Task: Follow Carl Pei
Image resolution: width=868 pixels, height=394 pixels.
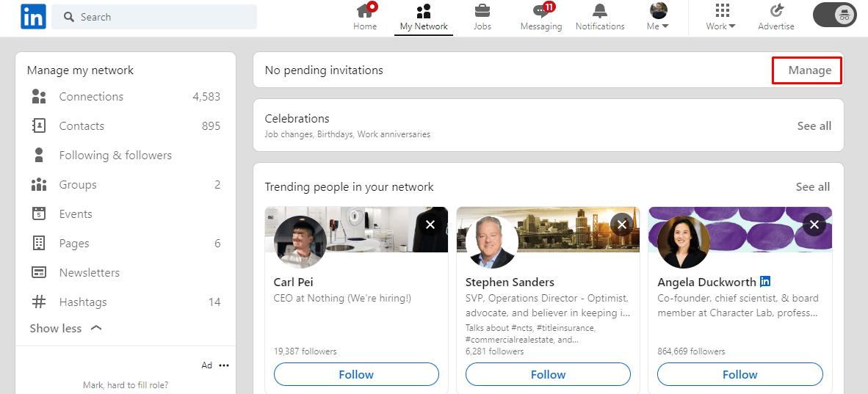Action: [x=356, y=375]
